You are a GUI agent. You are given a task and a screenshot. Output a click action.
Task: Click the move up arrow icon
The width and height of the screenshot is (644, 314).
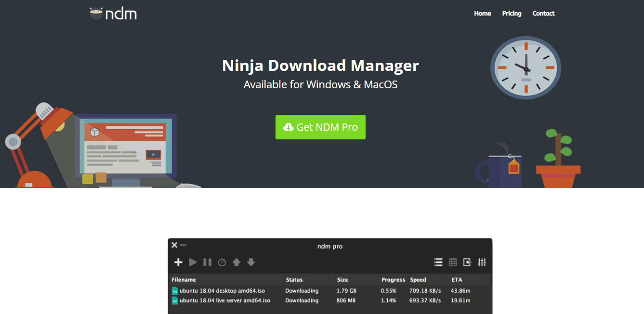[x=237, y=262]
